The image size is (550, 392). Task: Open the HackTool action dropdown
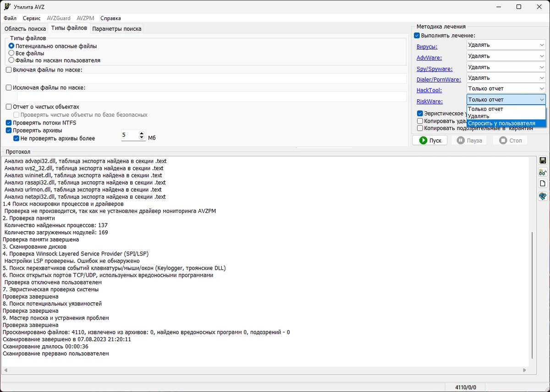(506, 88)
